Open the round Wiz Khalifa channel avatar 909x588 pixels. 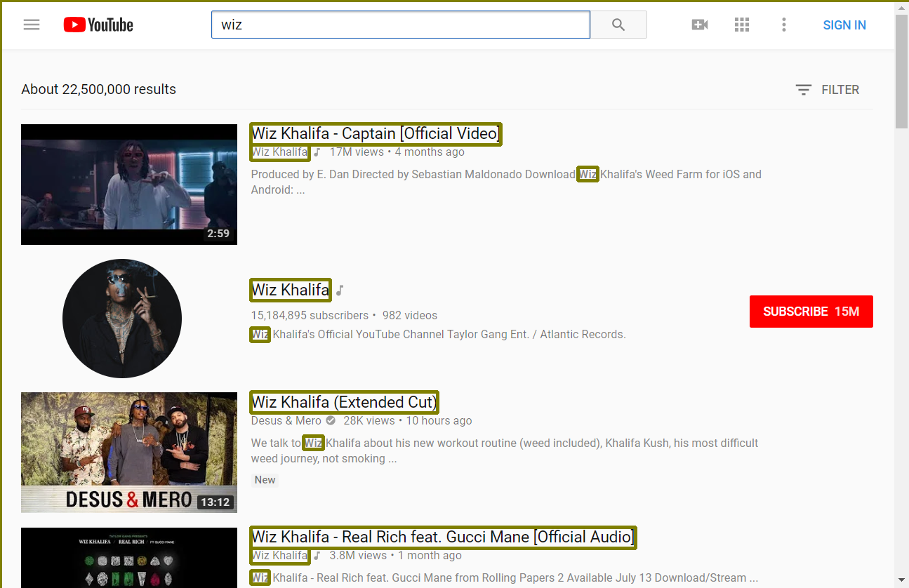[x=122, y=319]
